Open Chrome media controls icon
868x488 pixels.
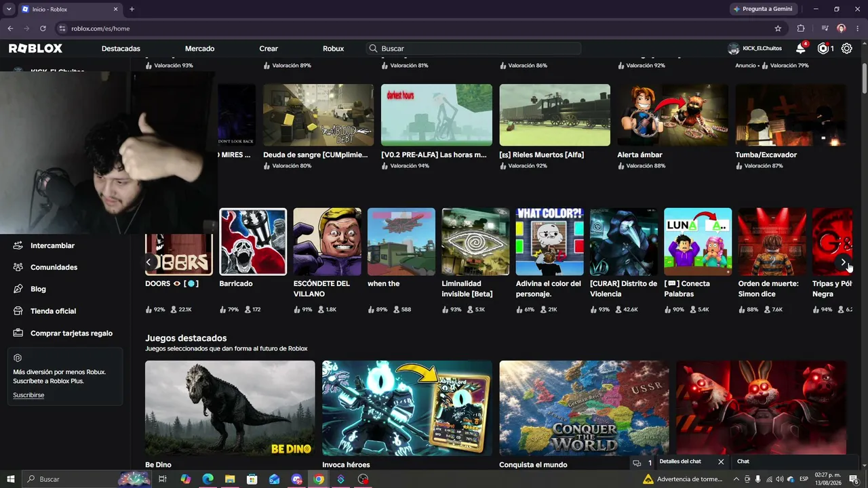click(825, 28)
